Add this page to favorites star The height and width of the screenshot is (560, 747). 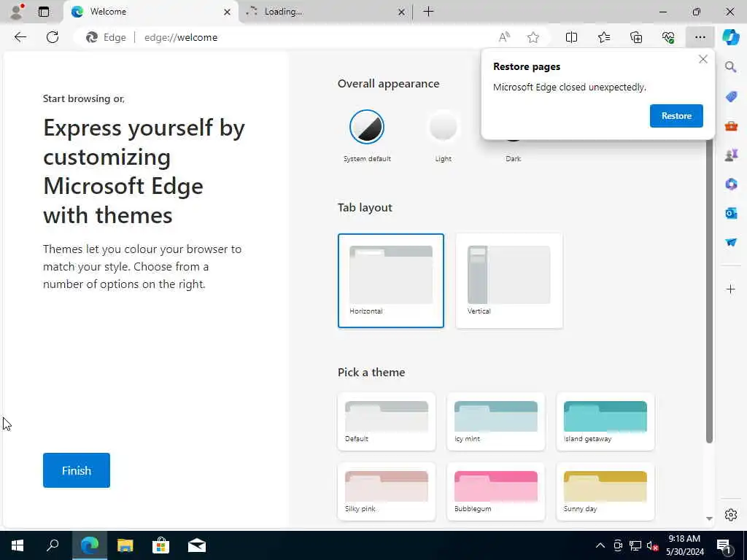(533, 37)
